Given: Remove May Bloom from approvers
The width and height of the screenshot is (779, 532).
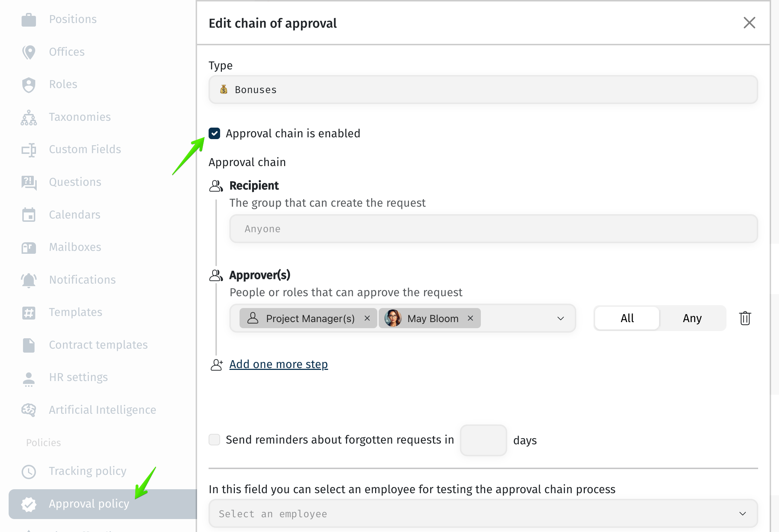Looking at the screenshot, I should tap(470, 318).
